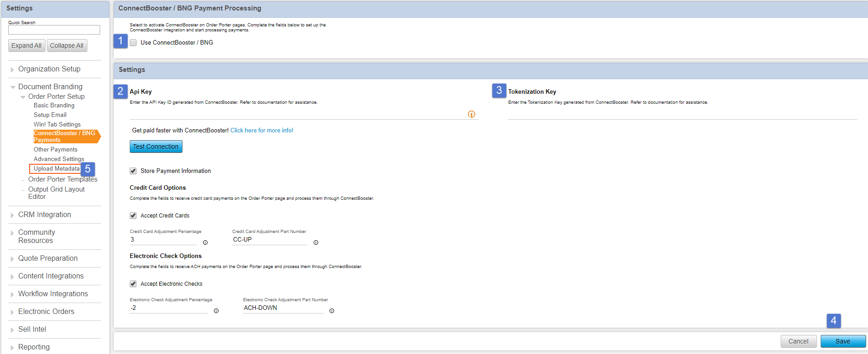Click info icon beside Electronic Check Adjustment Part Number
The height and width of the screenshot is (354, 868).
[x=332, y=311]
